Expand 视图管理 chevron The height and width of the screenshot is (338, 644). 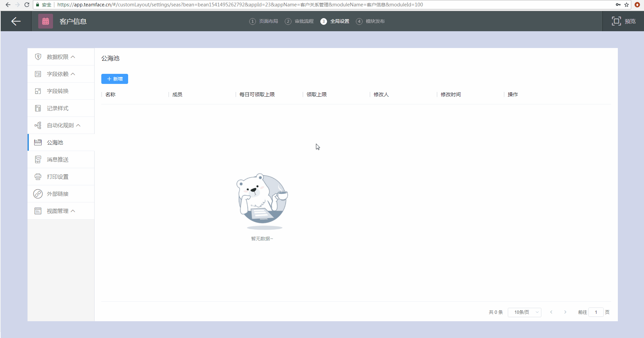pyautogui.click(x=73, y=211)
